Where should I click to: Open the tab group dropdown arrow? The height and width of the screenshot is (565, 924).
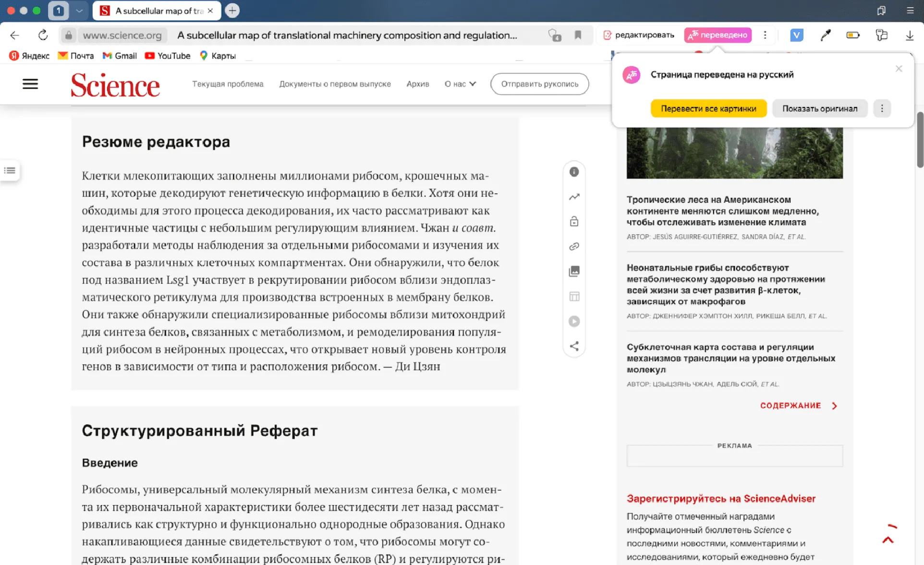[79, 11]
